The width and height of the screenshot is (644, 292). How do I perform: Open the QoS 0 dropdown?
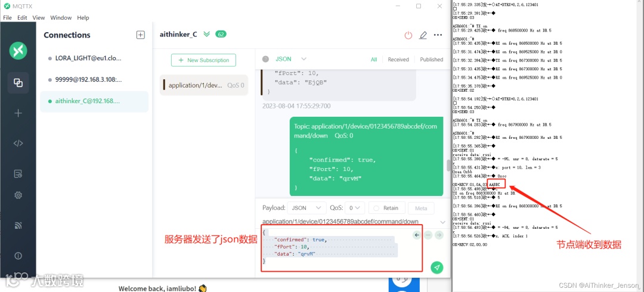pyautogui.click(x=354, y=208)
